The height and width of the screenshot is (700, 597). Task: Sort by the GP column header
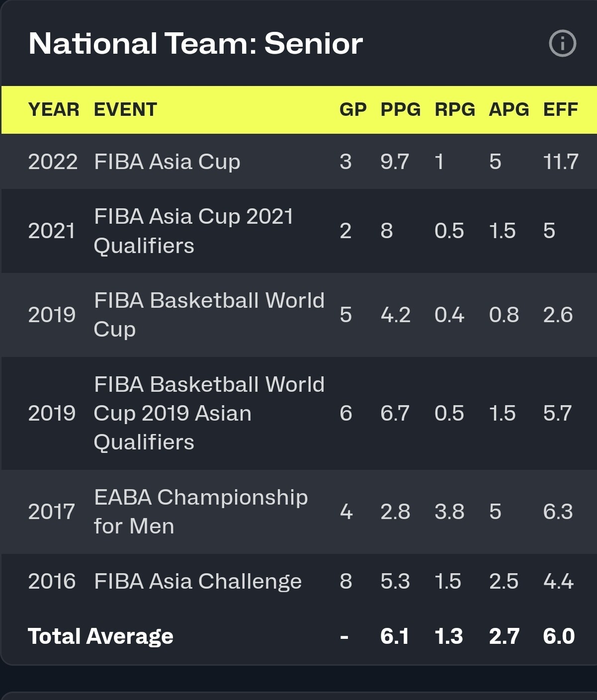pos(353,109)
